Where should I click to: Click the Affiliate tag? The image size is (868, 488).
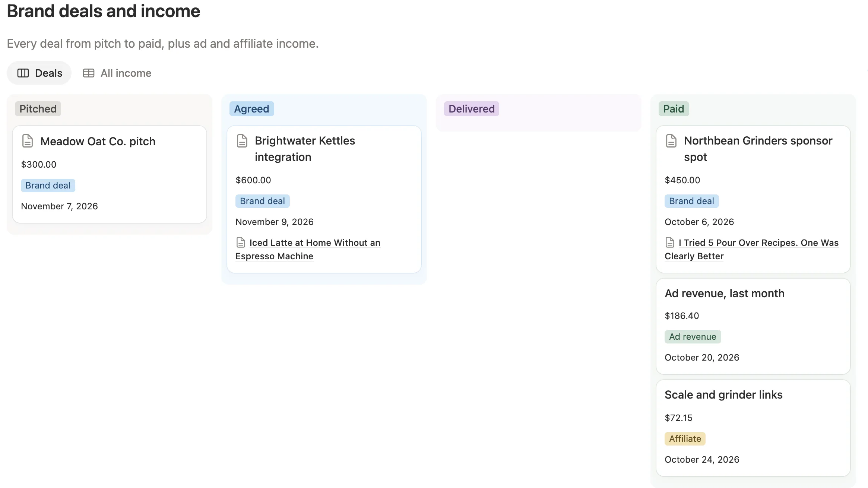[x=685, y=439]
